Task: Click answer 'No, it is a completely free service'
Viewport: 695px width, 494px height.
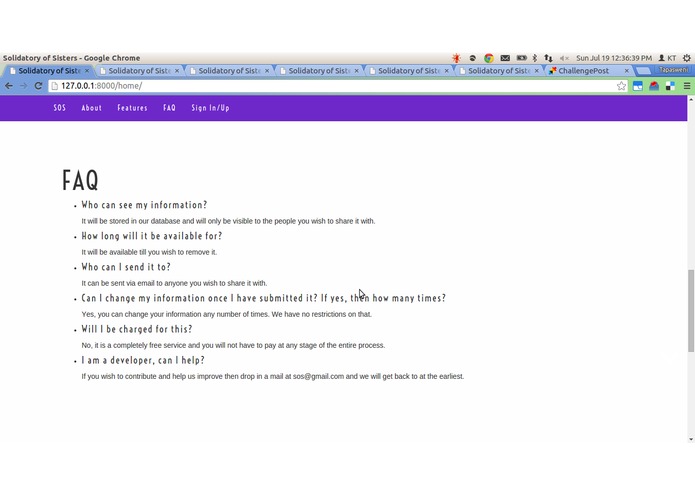Action: (x=233, y=345)
